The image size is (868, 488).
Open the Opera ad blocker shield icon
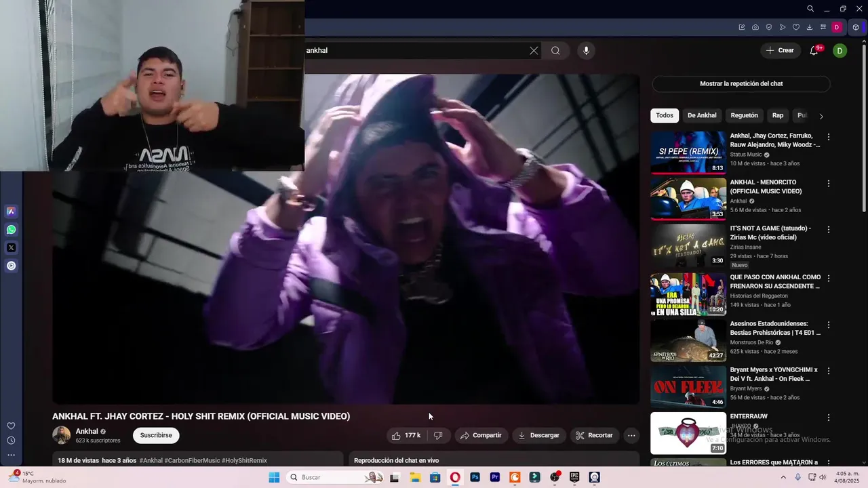pos(769,27)
